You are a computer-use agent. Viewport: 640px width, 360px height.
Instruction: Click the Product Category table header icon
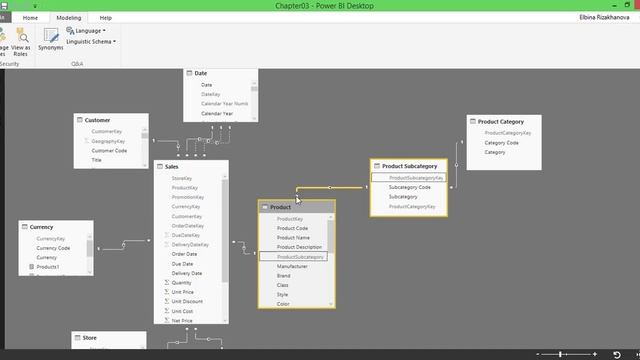tap(473, 121)
